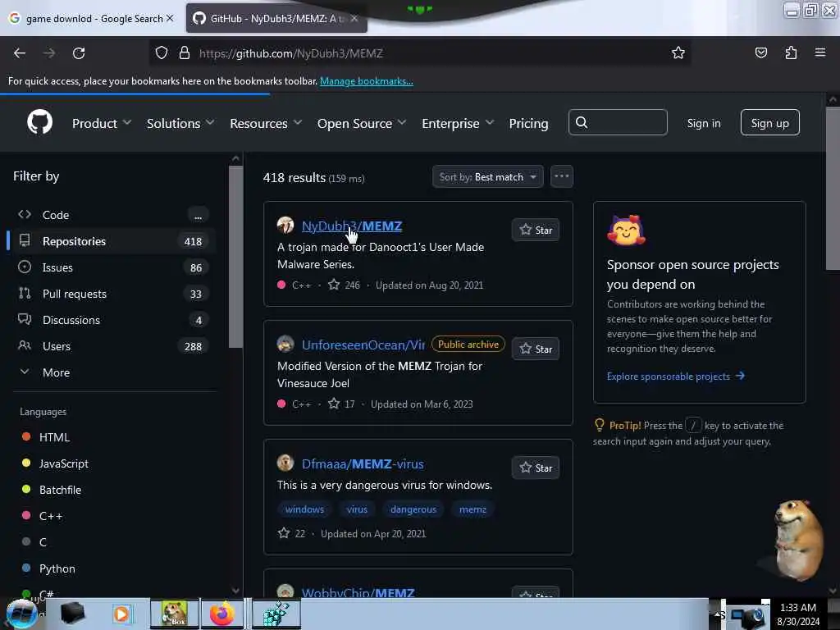Click Manage bookmarks link

(x=367, y=81)
